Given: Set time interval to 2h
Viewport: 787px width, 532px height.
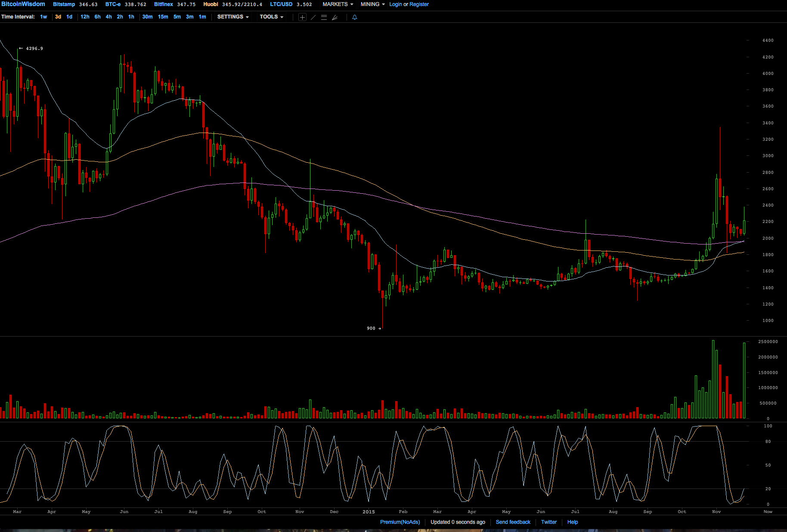Looking at the screenshot, I should tap(120, 17).
